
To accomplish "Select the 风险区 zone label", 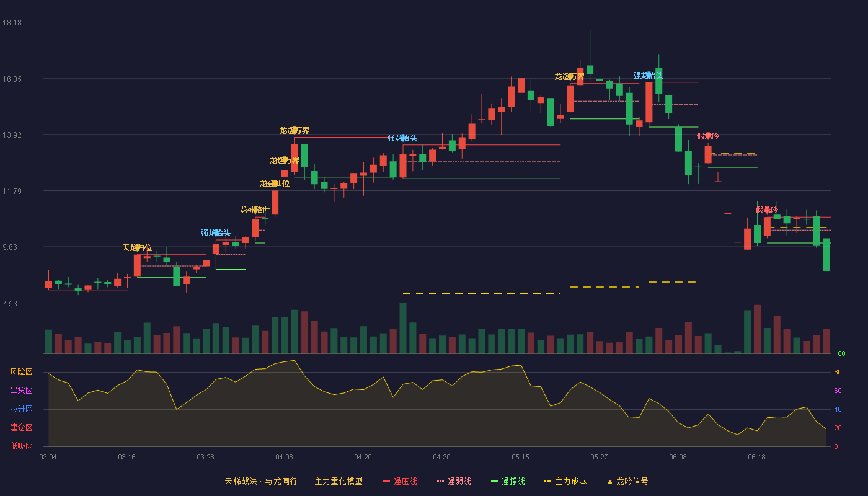I will pos(21,372).
